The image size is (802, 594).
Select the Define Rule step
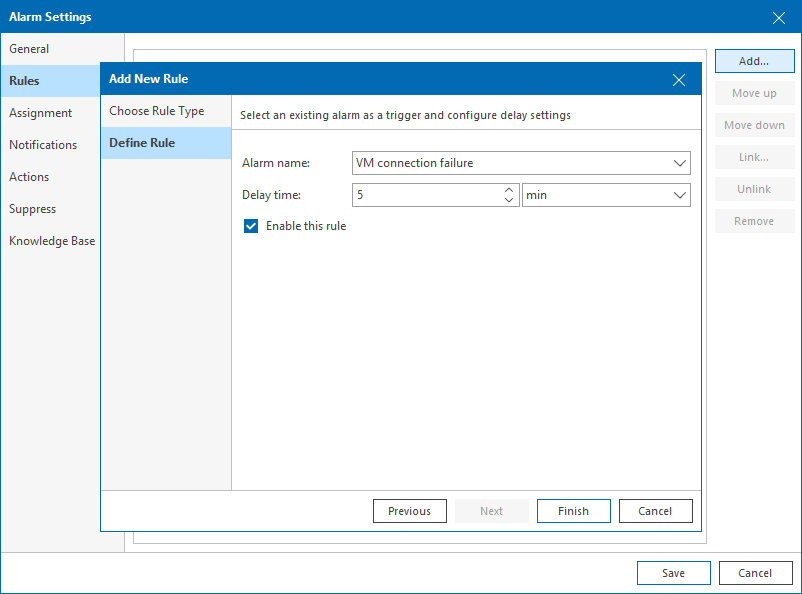(x=166, y=143)
